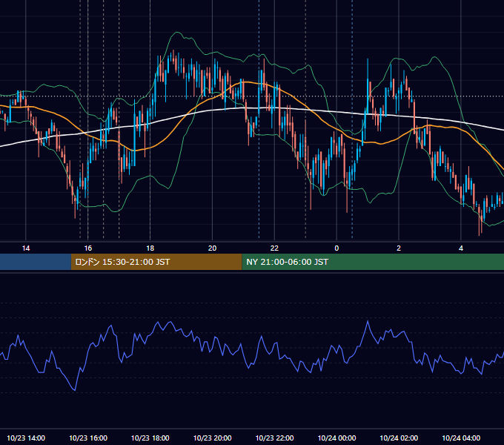Click hour label 20 on the time axis
The width and height of the screenshot is (504, 445).
click(x=212, y=248)
